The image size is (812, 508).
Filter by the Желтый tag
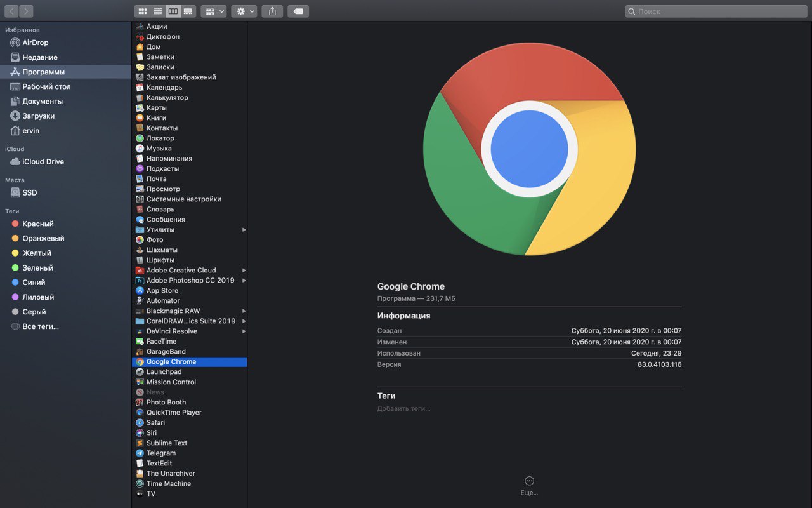pos(65,253)
